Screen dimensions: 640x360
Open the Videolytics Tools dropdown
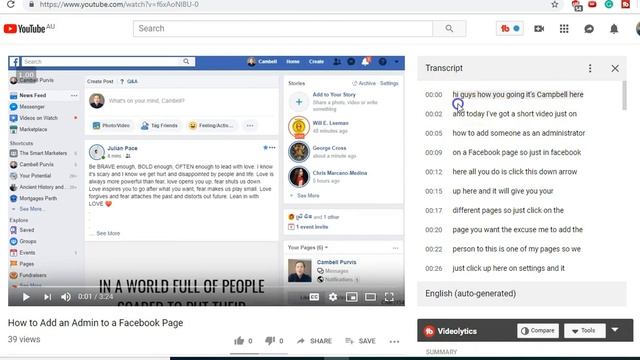tap(584, 331)
